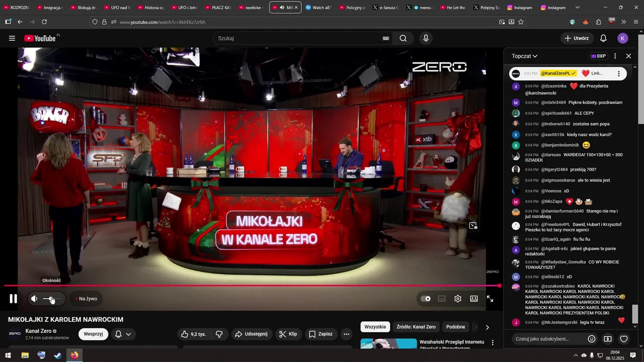Show more browser tools overflow chevron
The width and height of the screenshot is (644, 362).
(x=624, y=22)
